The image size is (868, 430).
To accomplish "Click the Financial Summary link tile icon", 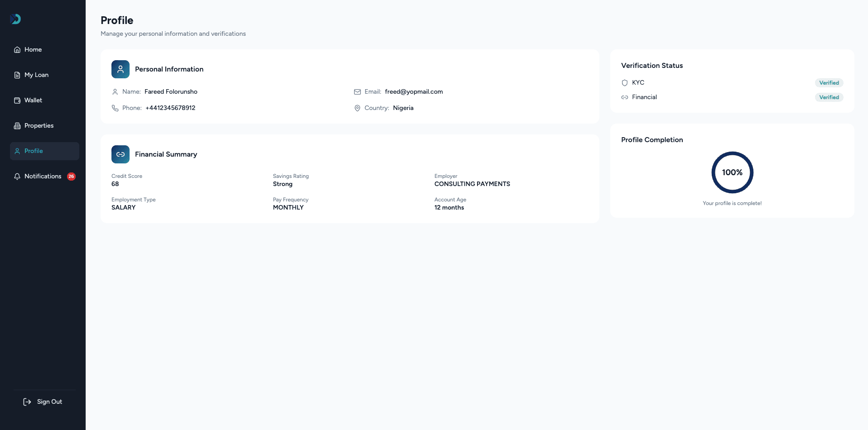I will point(121,154).
